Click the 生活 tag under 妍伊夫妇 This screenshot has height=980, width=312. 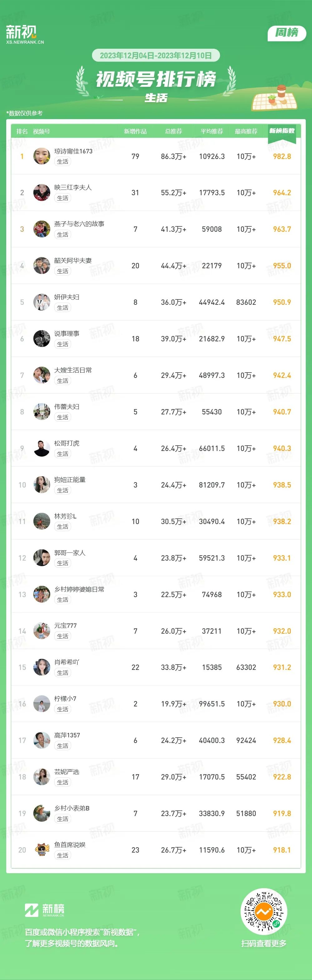(x=63, y=308)
